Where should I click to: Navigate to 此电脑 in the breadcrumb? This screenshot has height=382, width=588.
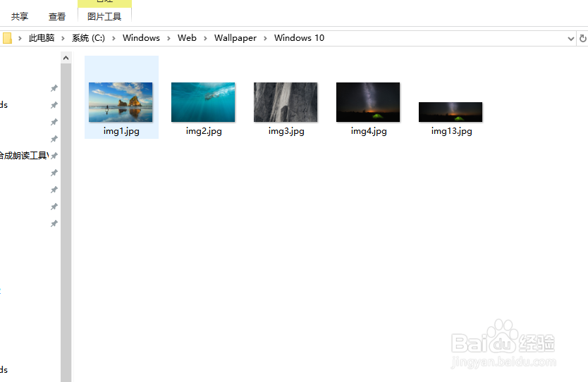coord(42,38)
